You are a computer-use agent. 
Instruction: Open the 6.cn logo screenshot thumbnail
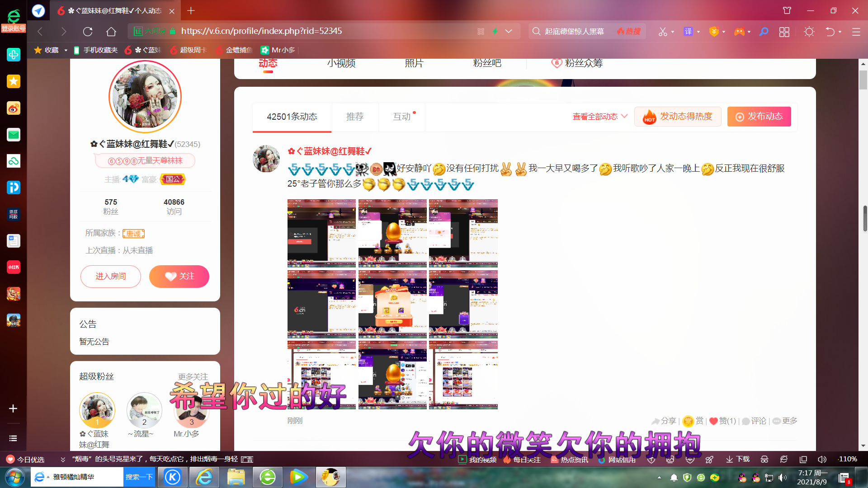tap(321, 304)
